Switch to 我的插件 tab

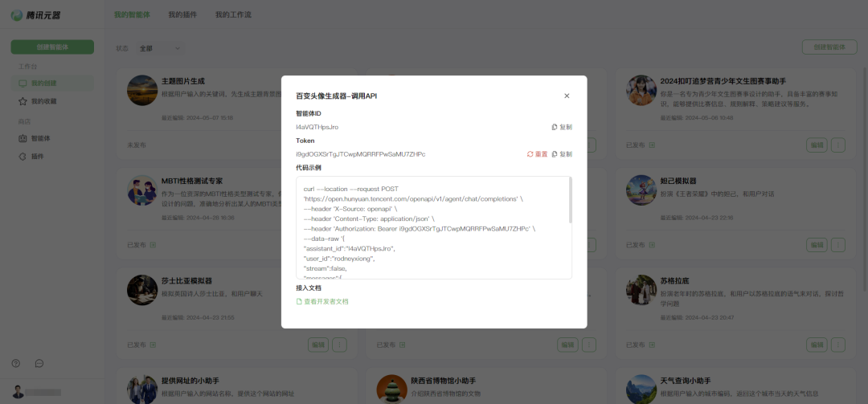(182, 14)
